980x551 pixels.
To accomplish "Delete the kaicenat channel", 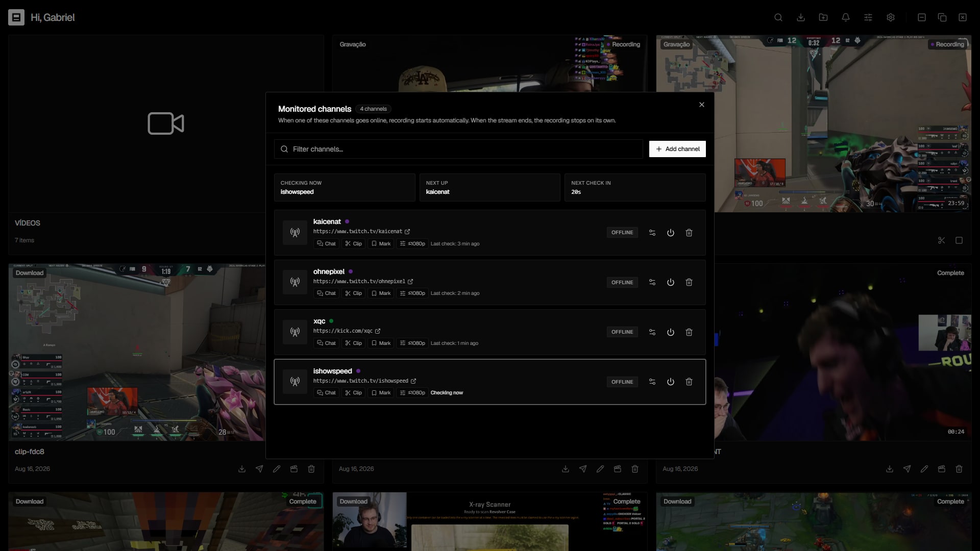I will point(689,233).
